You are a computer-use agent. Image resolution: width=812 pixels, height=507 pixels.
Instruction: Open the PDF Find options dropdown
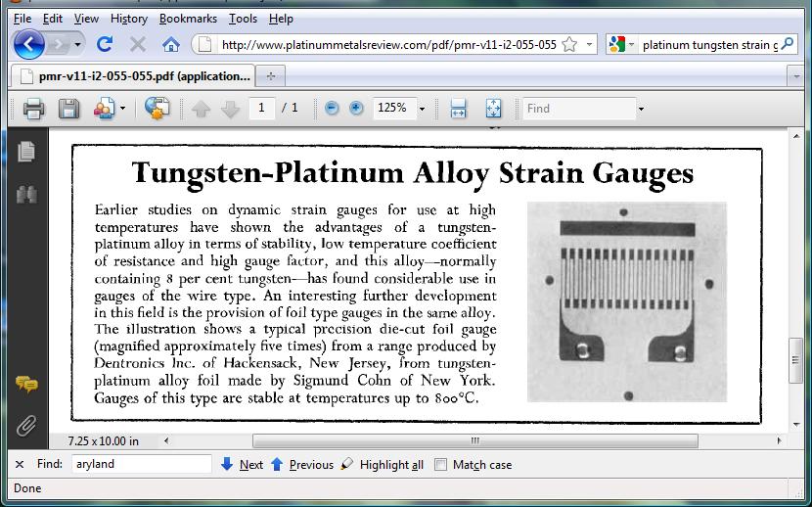point(641,109)
